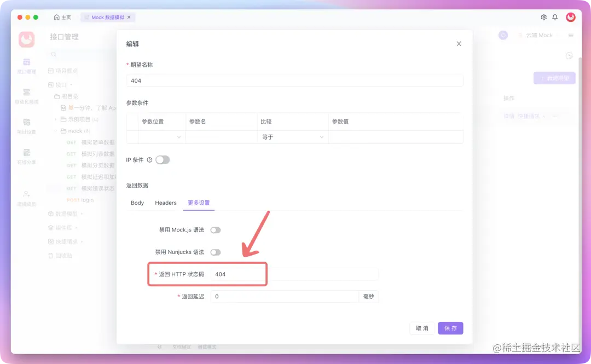Click the 快捷请求 link in 操作 column
Viewport: 591px width, 364px height.
(x=529, y=116)
